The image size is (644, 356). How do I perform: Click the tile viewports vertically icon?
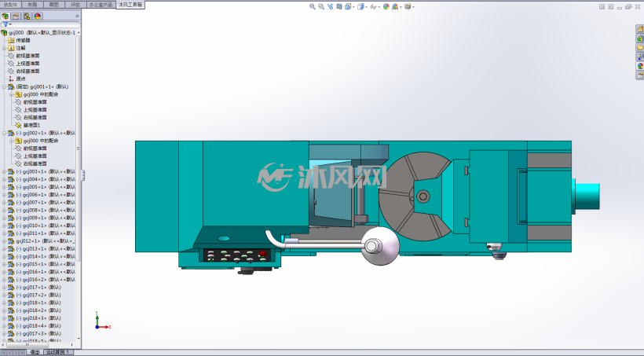pyautogui.click(x=611, y=6)
